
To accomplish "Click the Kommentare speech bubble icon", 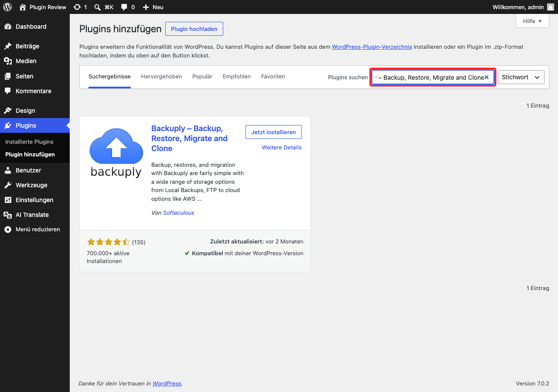I will tap(8, 91).
